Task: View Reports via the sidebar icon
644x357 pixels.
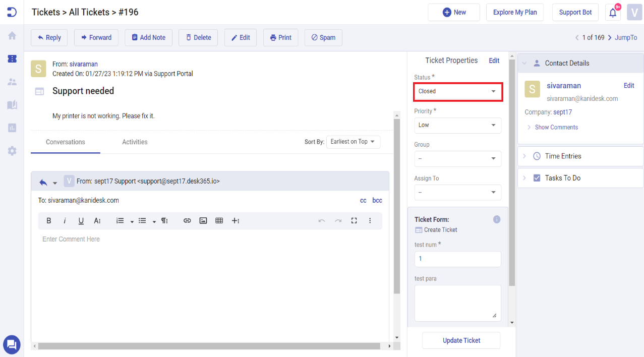Action: [x=12, y=128]
